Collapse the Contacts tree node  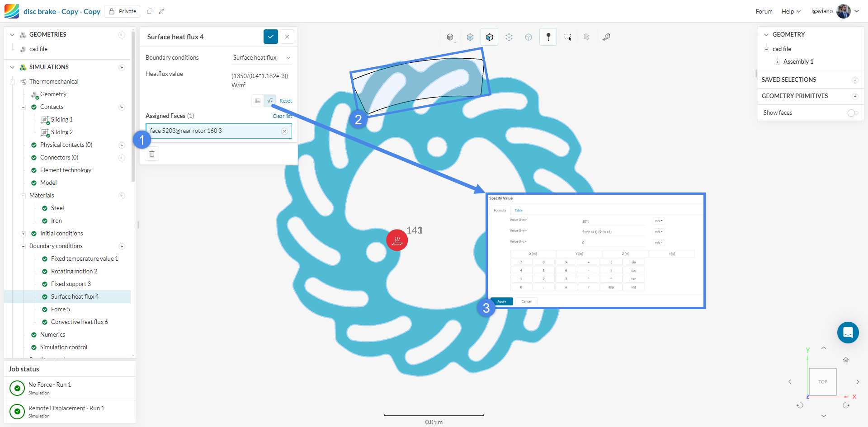tap(23, 107)
